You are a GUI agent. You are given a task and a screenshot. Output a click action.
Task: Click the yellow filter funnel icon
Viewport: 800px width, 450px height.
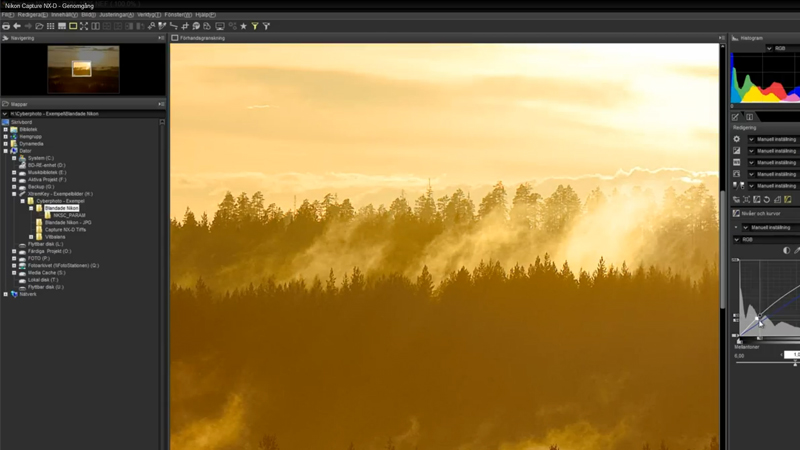point(255,26)
